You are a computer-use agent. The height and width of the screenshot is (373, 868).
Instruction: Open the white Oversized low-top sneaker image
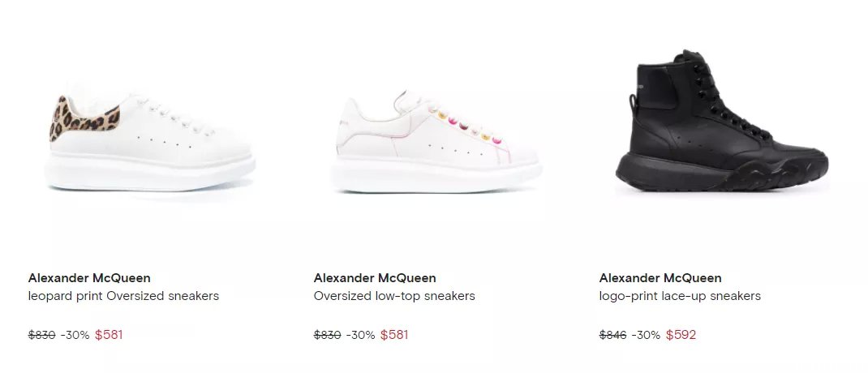tap(436, 141)
